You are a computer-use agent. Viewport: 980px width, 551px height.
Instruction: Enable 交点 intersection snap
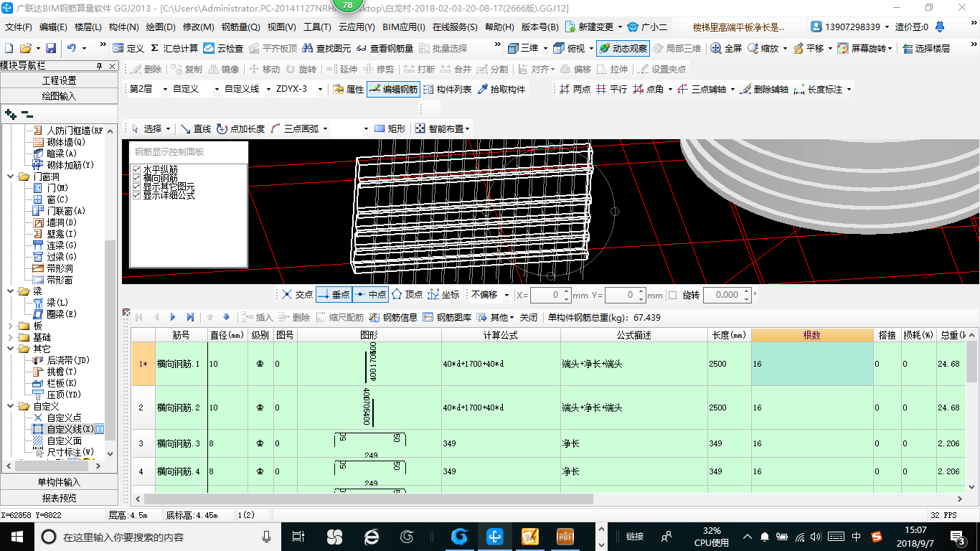pyautogui.click(x=297, y=294)
